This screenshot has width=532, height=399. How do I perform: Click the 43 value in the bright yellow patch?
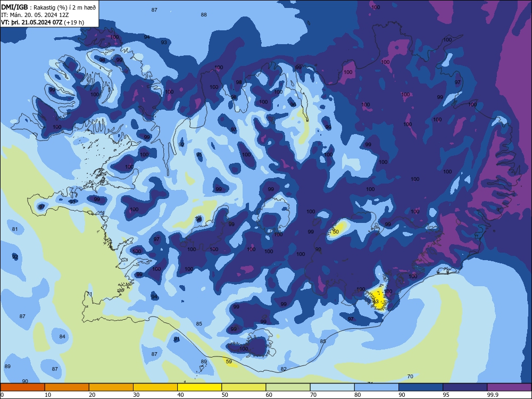pos(376,301)
